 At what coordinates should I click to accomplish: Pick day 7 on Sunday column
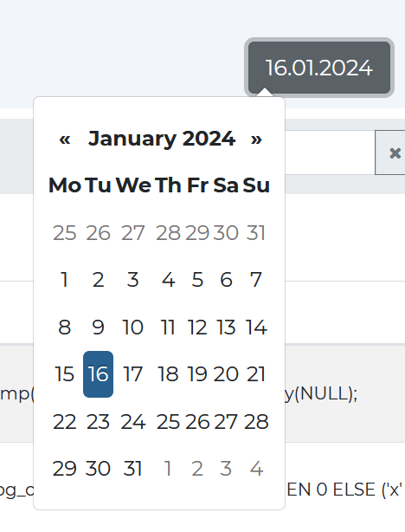click(x=256, y=280)
